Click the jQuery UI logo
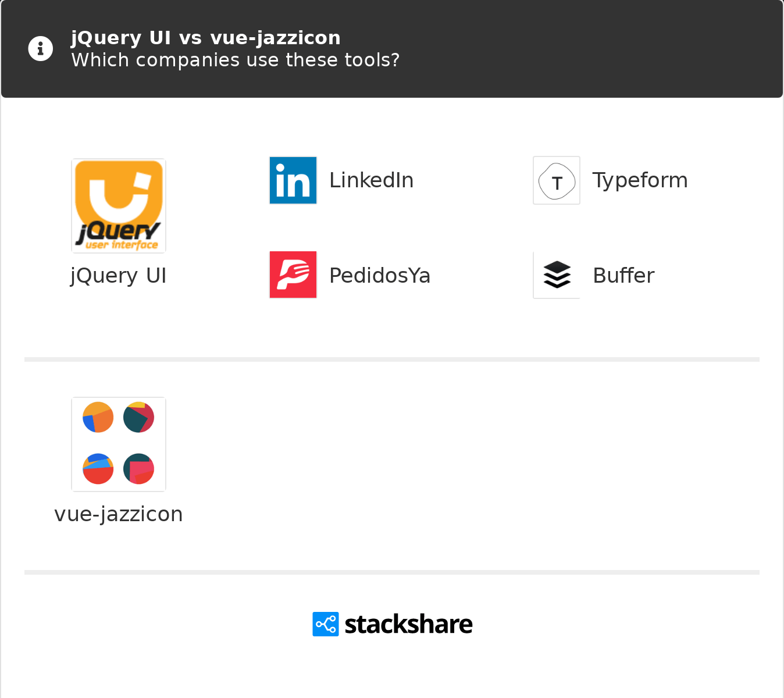Image resolution: width=784 pixels, height=698 pixels. coord(119,206)
